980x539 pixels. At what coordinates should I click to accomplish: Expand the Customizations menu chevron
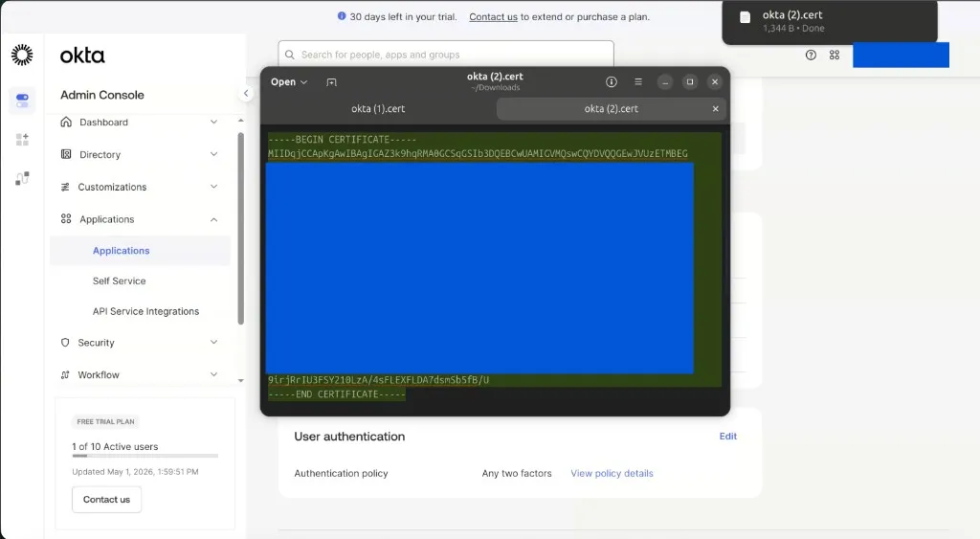pyautogui.click(x=213, y=187)
